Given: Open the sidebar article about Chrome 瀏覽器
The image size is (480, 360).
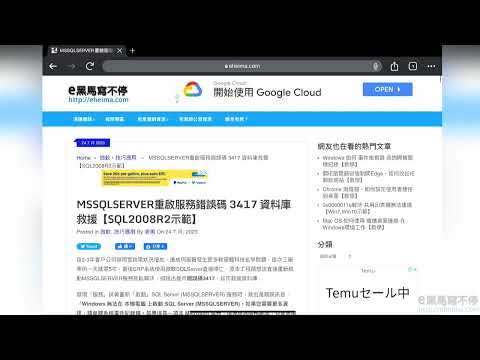Looking at the screenshot, I should click(x=367, y=192).
